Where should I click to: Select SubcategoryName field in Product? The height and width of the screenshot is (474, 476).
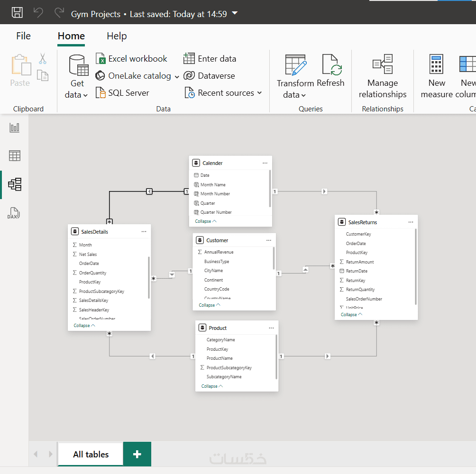[x=224, y=376]
